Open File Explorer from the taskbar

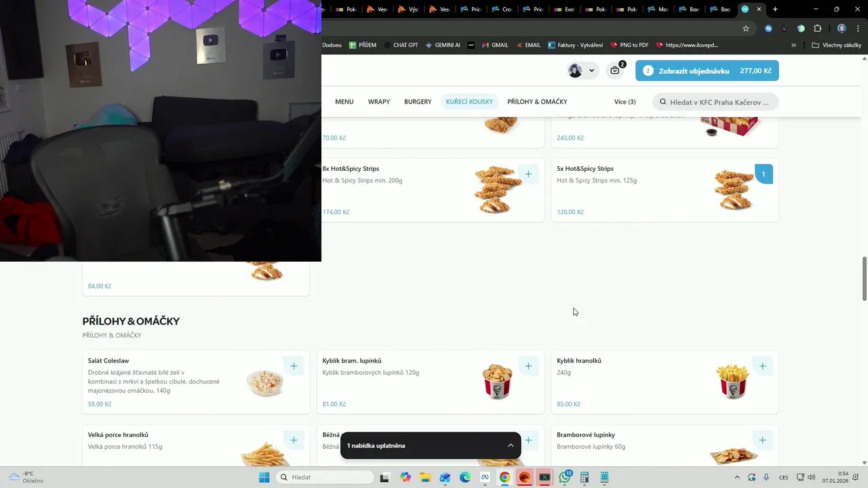pos(425,477)
